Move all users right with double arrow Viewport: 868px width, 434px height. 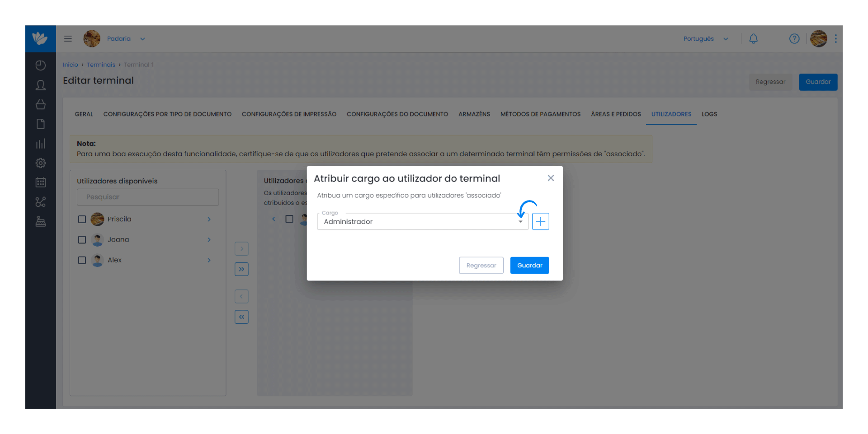(x=241, y=269)
